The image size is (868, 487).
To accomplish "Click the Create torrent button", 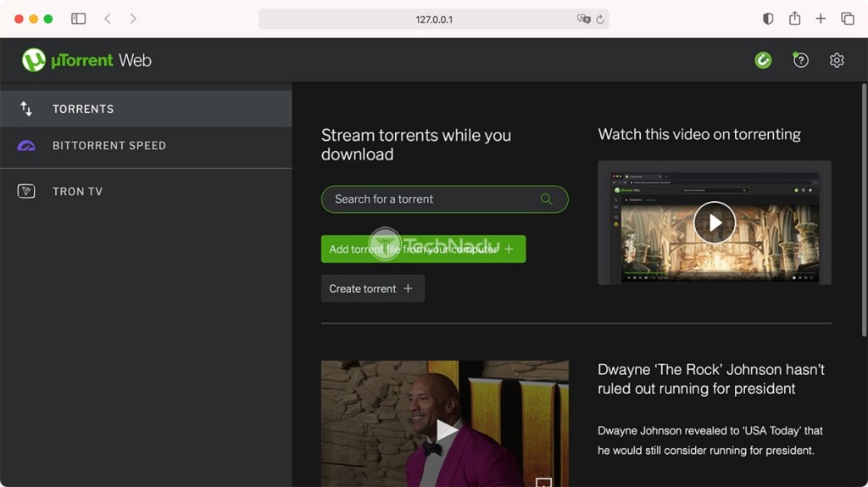I will point(373,288).
